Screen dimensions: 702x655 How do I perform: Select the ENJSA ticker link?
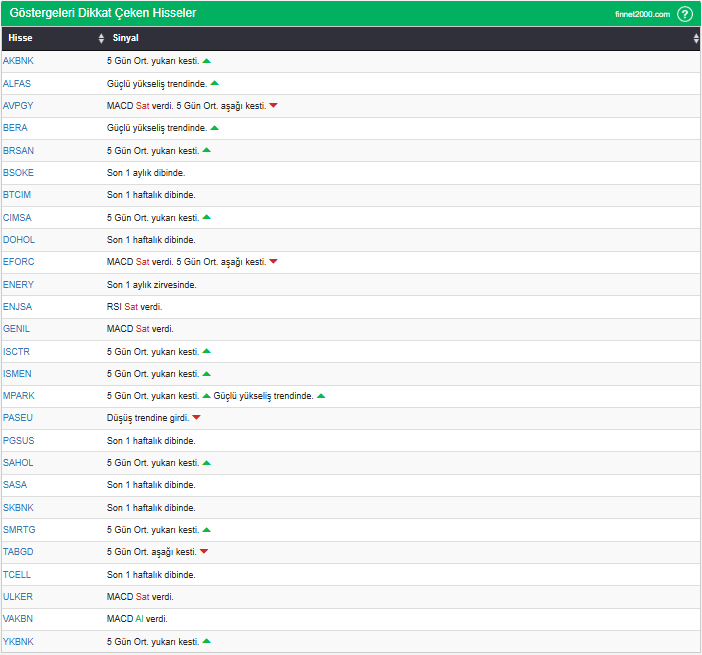pos(18,307)
